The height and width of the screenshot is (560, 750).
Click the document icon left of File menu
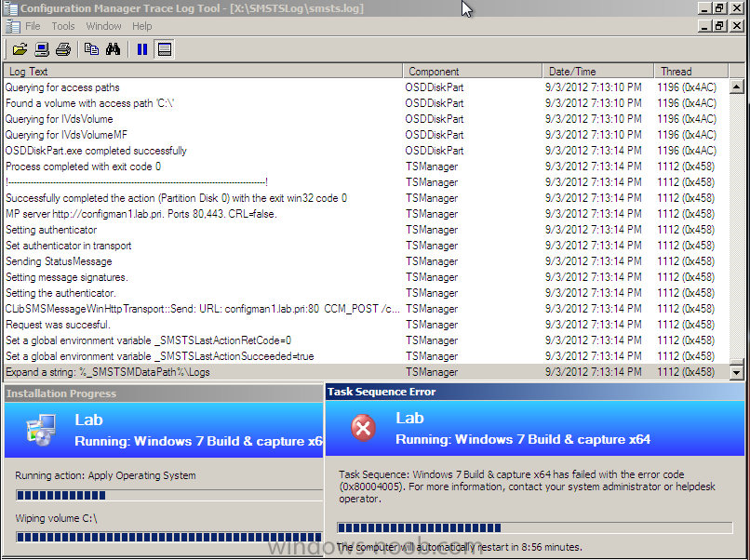[12, 26]
